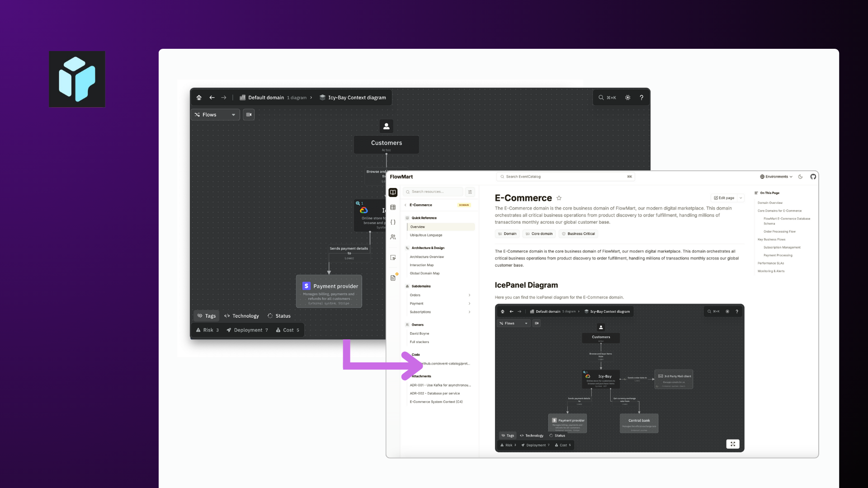Click the schema curly braces sidebar icon

(x=393, y=222)
